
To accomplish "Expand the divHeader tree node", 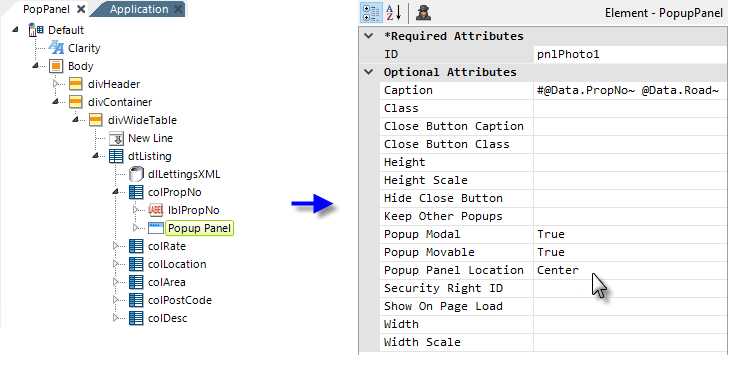I will coord(56,84).
